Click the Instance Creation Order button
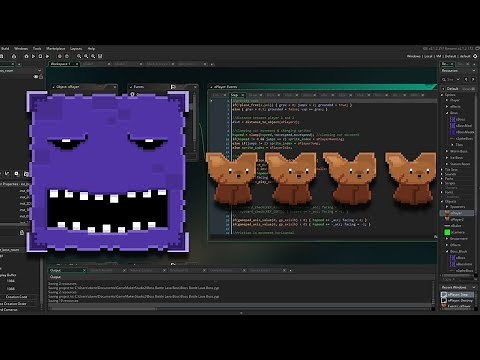 pos(13,304)
